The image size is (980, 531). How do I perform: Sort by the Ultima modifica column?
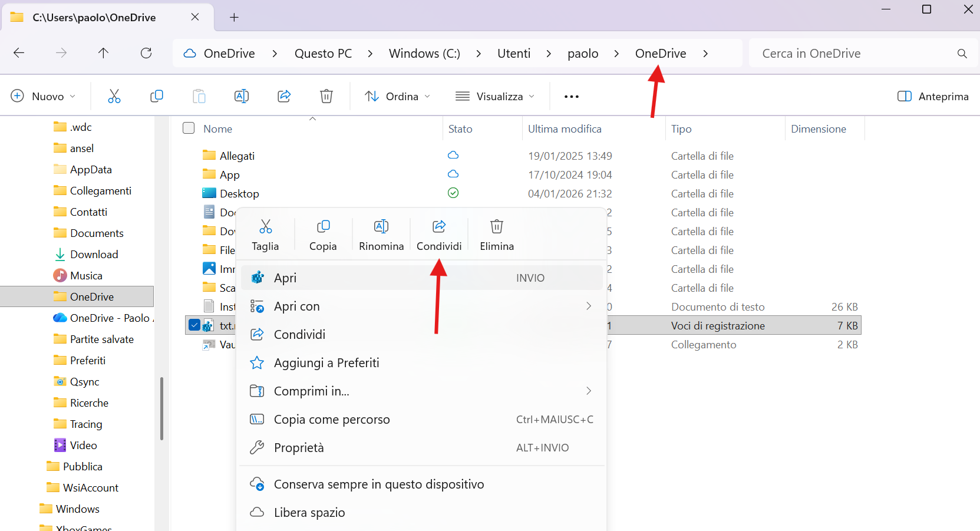[x=565, y=128]
